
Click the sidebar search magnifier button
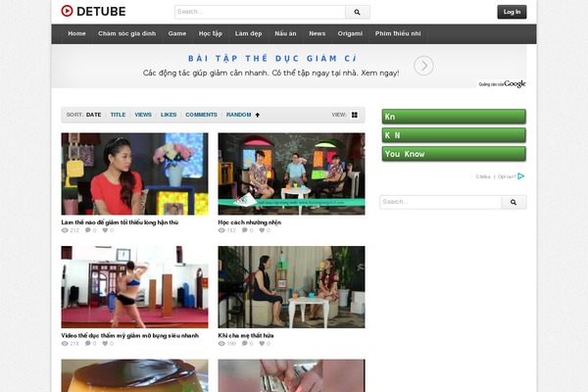click(x=514, y=202)
